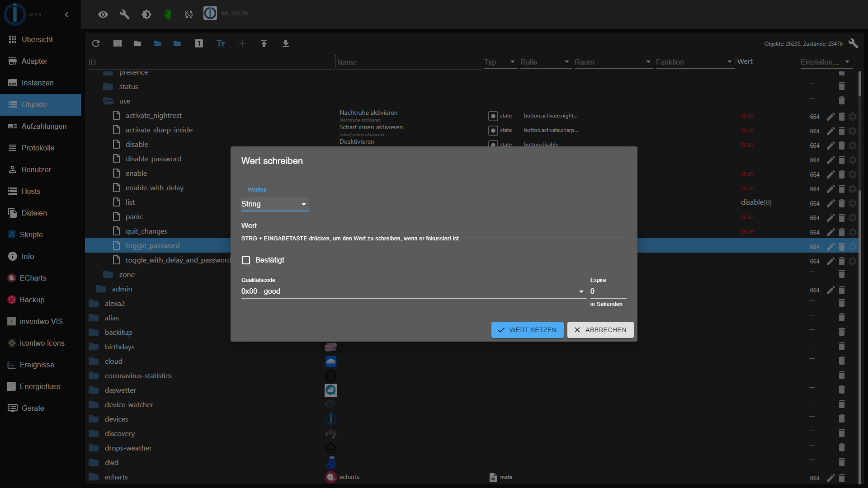Open ECharts in the sidebar
868x488 pixels.
[40, 278]
